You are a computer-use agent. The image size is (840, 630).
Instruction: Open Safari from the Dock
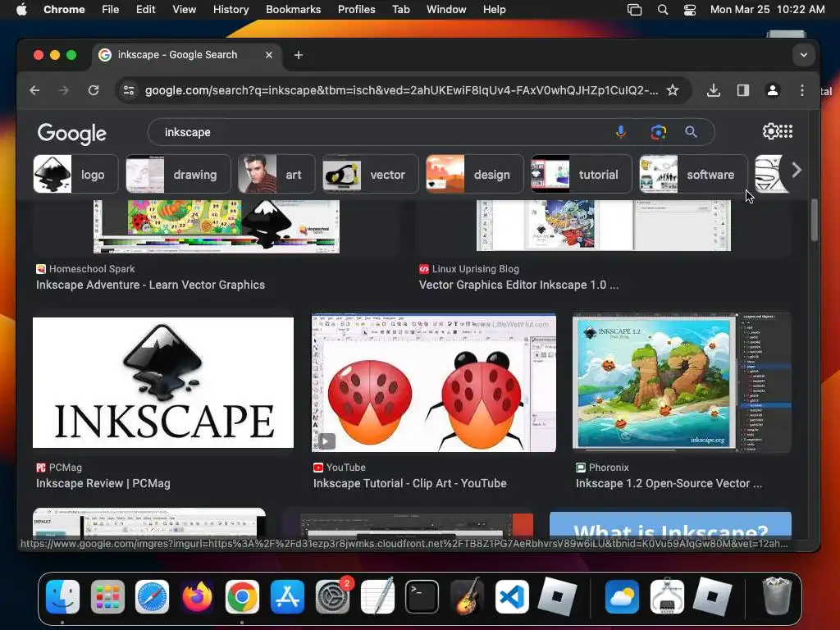pos(152,597)
